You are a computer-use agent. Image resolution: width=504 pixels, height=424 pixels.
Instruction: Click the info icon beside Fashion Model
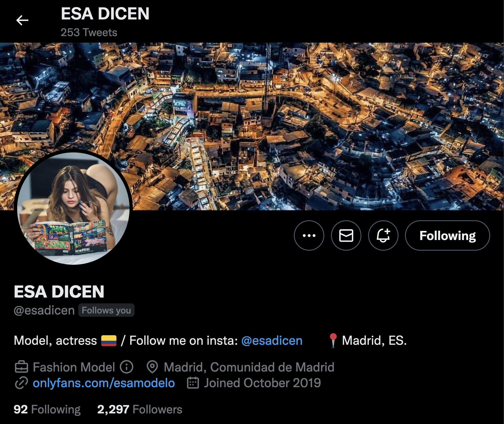pos(127,367)
